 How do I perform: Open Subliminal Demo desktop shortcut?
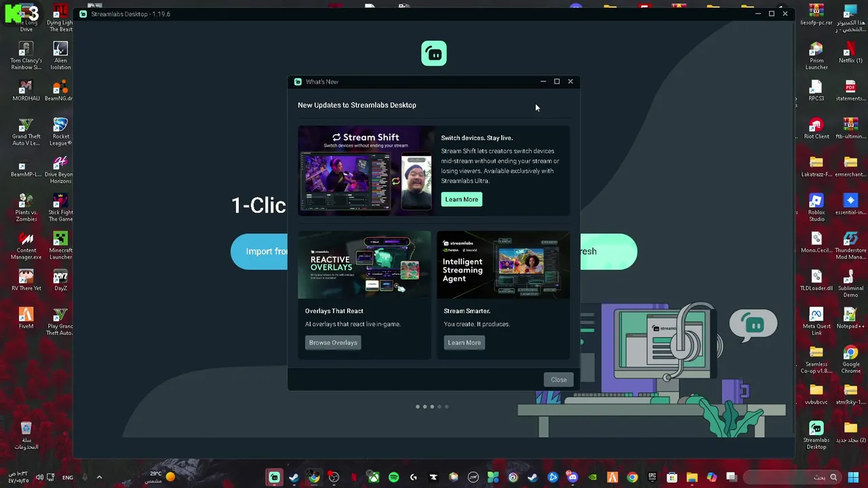coord(850,284)
